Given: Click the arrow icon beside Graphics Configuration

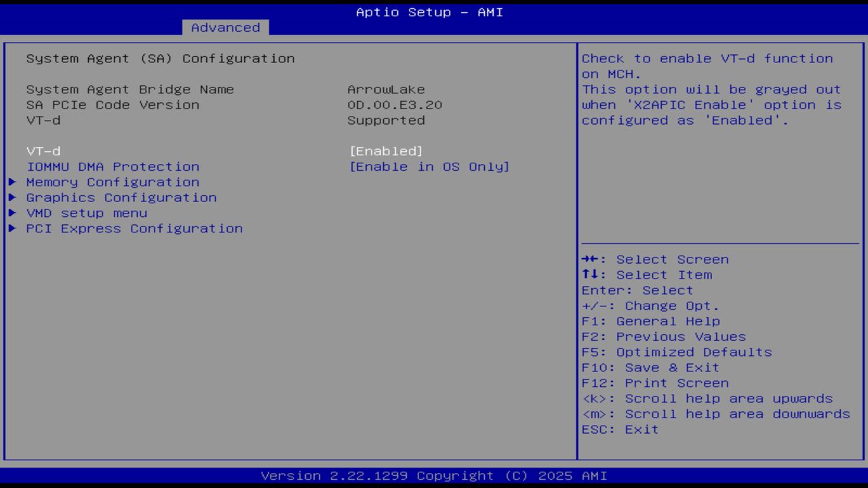Looking at the screenshot, I should coord(12,197).
